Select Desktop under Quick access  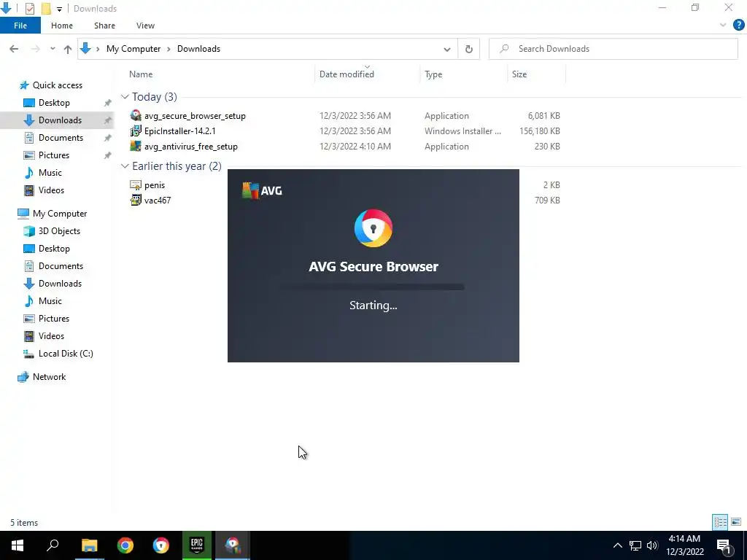click(54, 103)
